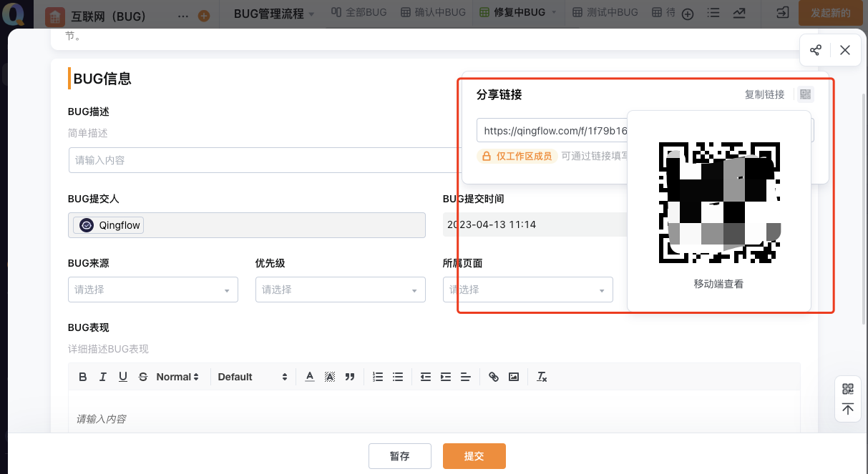Decrease indent in the editor
The image size is (868, 474).
426,377
